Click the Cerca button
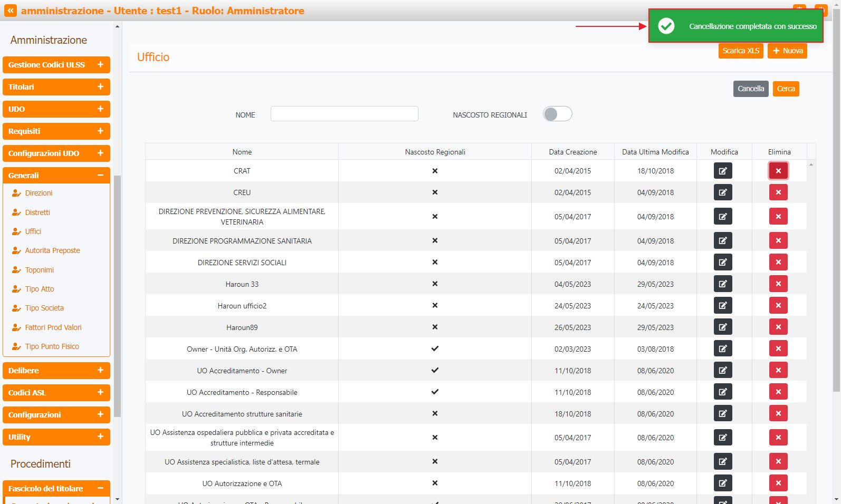This screenshot has width=841, height=504. [786, 89]
